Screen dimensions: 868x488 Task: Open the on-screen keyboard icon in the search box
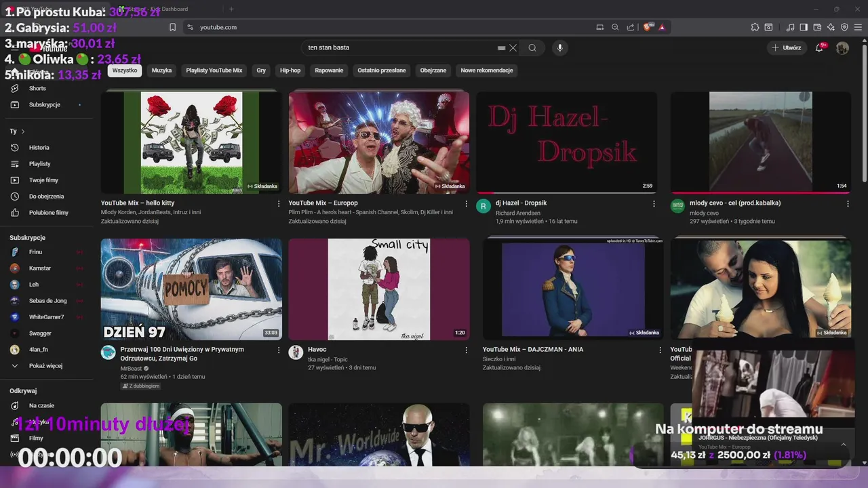pyautogui.click(x=501, y=47)
